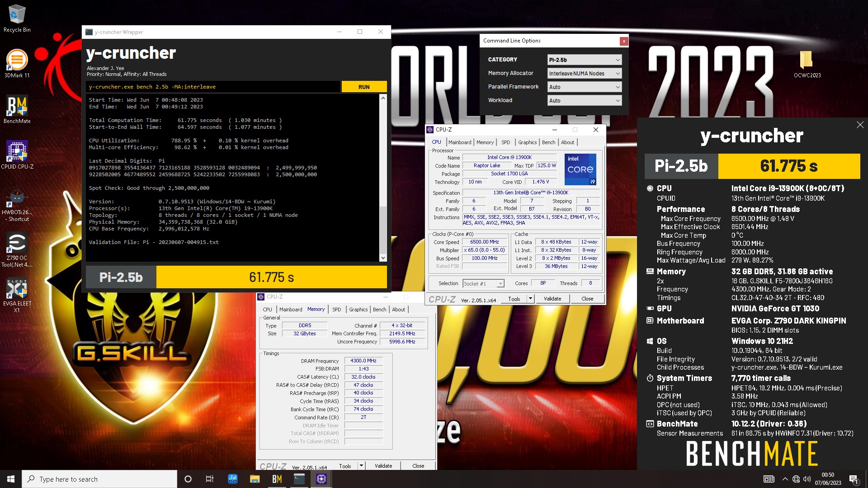Screen dimensions: 868x488
Task: Open the BenchMate desktop shortcut
Action: [17, 109]
